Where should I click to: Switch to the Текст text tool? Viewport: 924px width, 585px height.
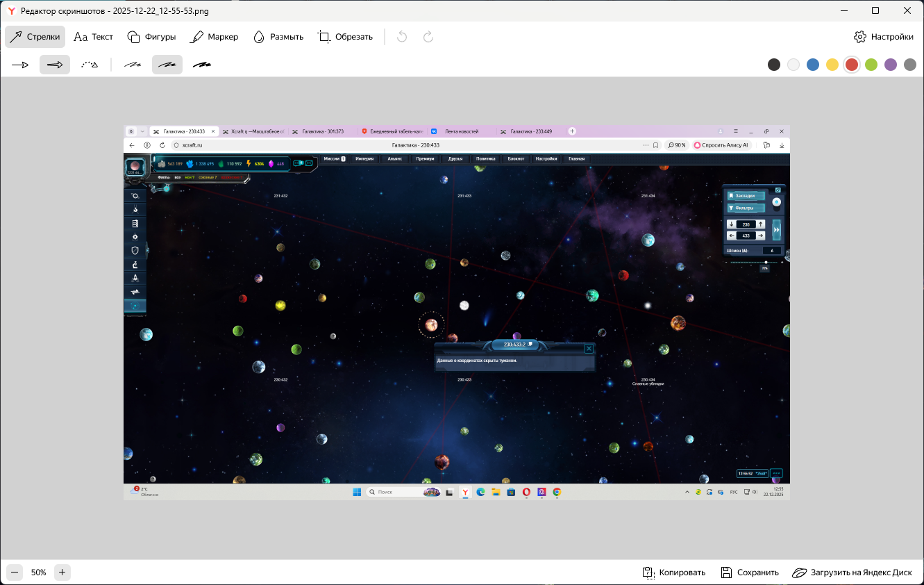coord(94,37)
